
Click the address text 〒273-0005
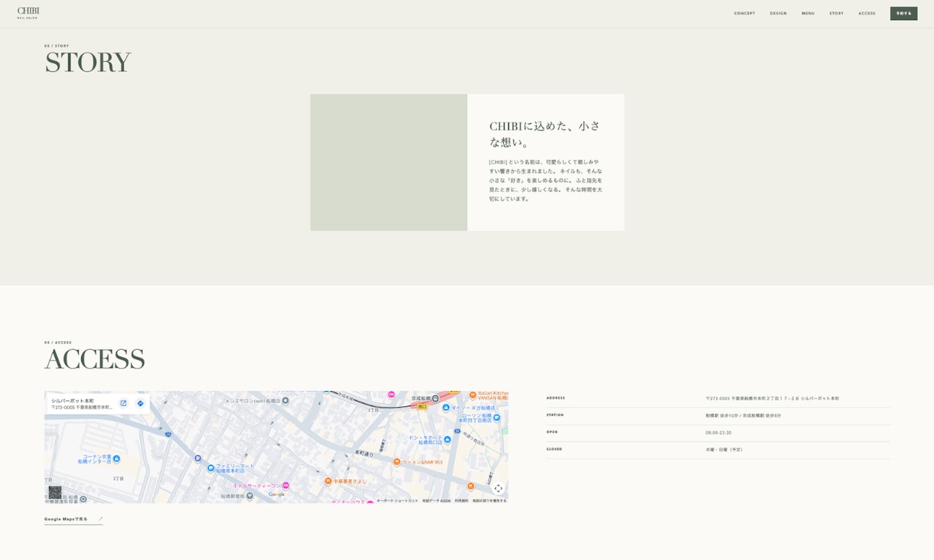tap(772, 399)
